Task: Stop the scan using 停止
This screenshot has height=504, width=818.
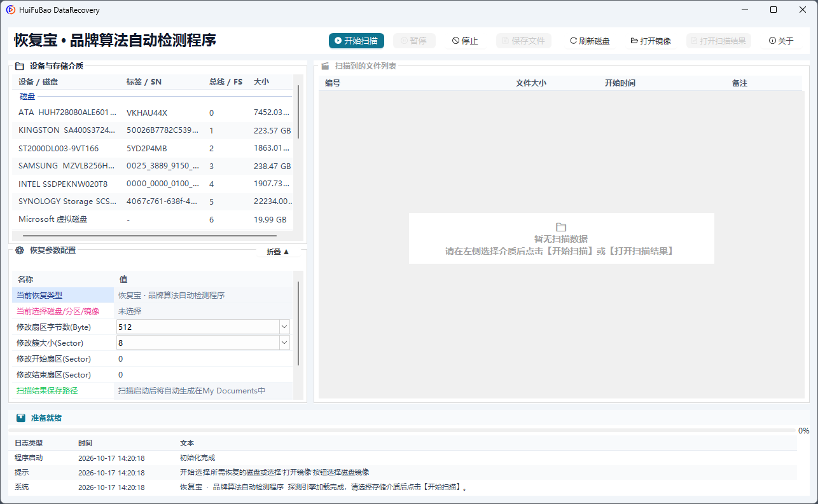Action: click(x=465, y=41)
